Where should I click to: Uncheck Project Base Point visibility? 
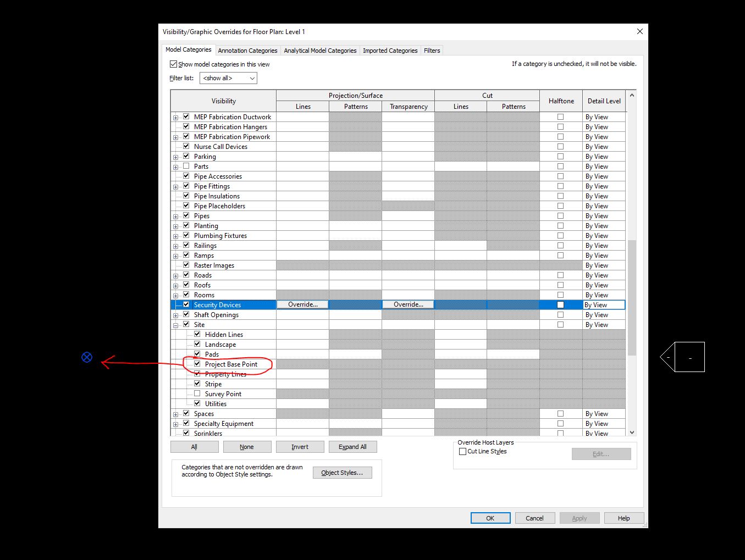tap(197, 364)
